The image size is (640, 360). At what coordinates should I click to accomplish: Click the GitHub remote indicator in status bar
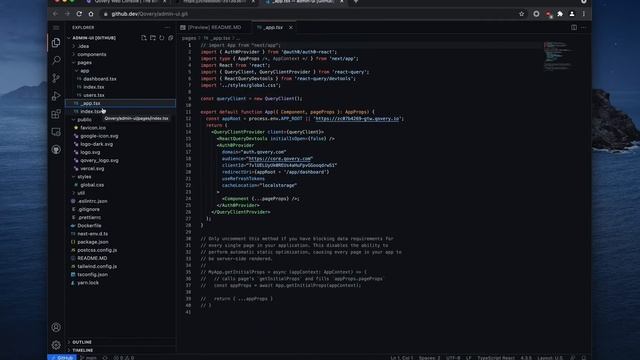(62, 358)
